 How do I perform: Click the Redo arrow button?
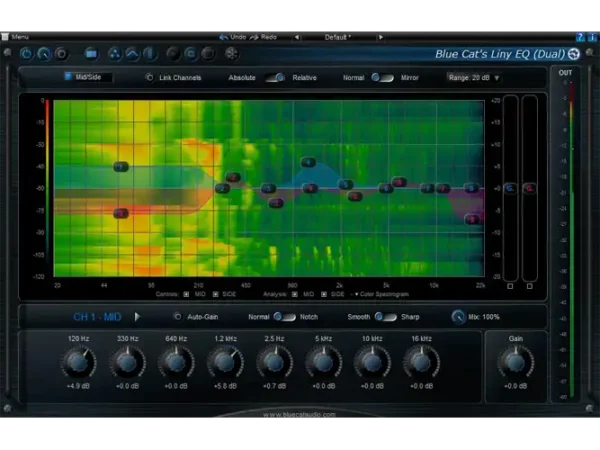click(x=254, y=37)
